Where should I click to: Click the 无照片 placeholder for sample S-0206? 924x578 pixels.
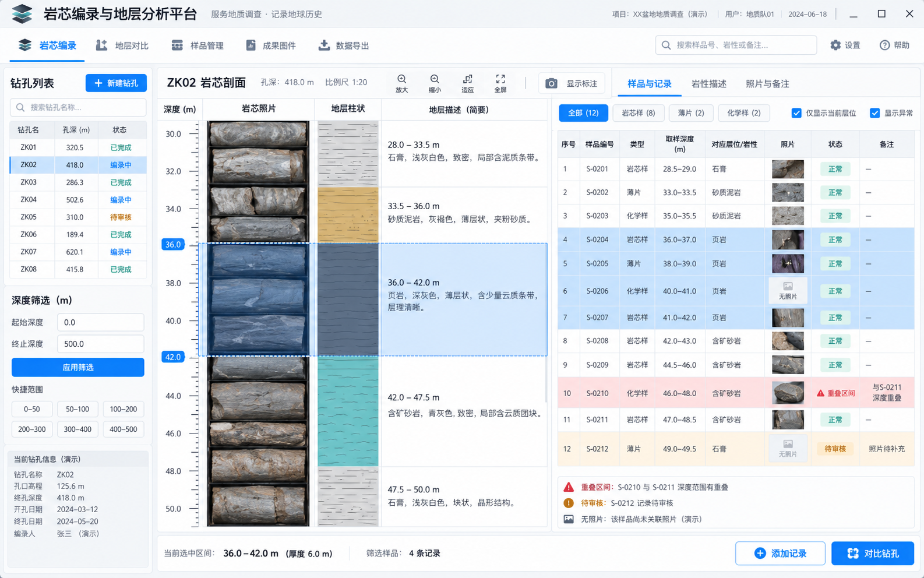click(788, 290)
